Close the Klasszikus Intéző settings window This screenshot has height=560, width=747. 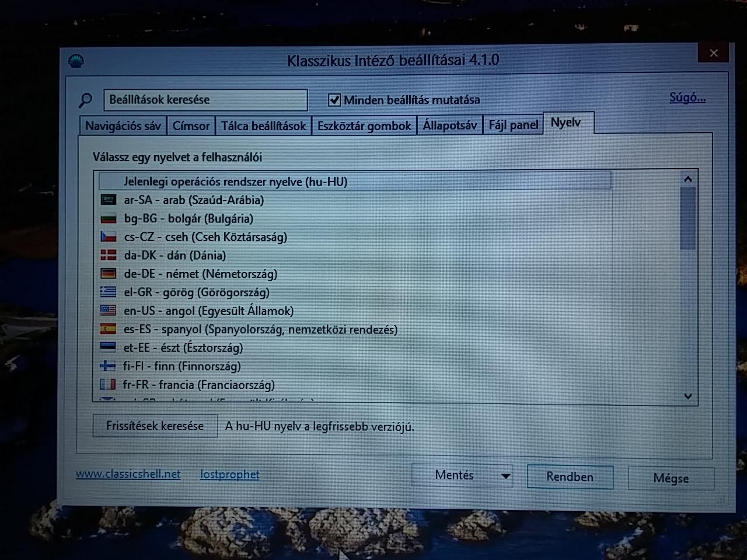click(713, 53)
